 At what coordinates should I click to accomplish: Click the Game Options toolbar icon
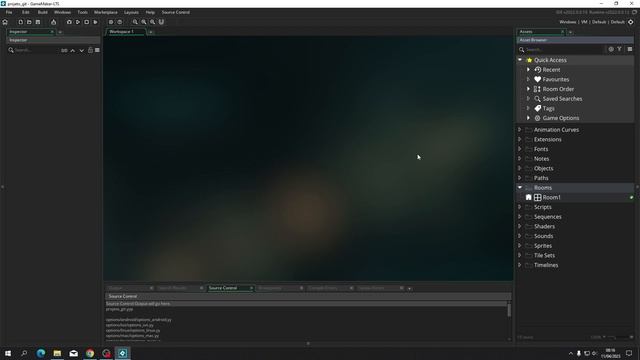[111, 22]
